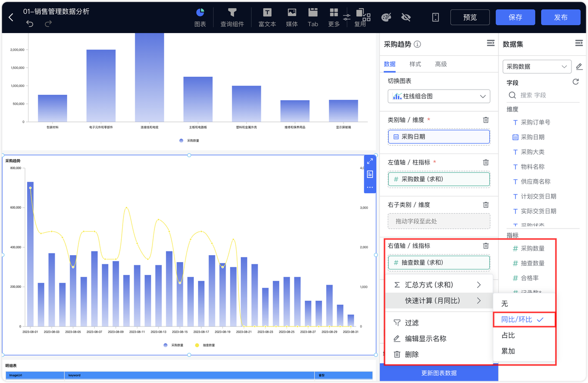Image resolution: width=588 pixels, height=383 pixels.
Task: Open the 采购数据 dataset selector dropdown
Action: [x=537, y=66]
